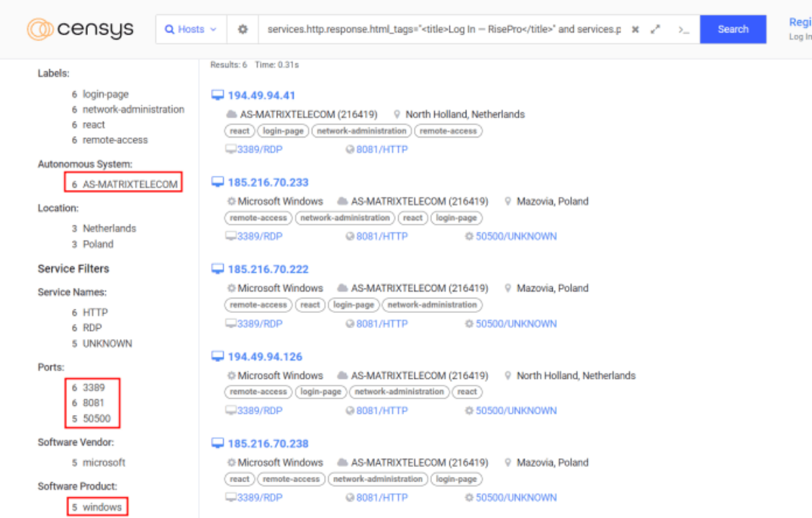This screenshot has width=812, height=518.
Task: Open 3389/RDP service of 194.49.94.41
Action: (x=259, y=150)
